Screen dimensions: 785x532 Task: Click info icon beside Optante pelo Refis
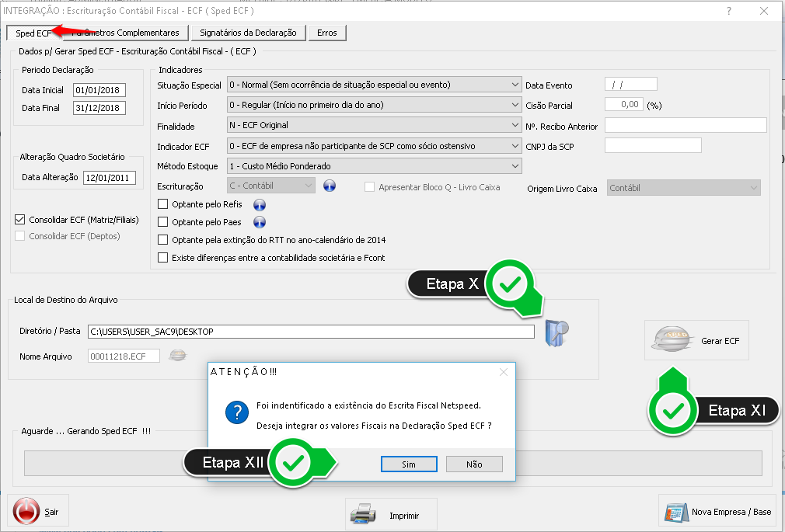(x=260, y=205)
